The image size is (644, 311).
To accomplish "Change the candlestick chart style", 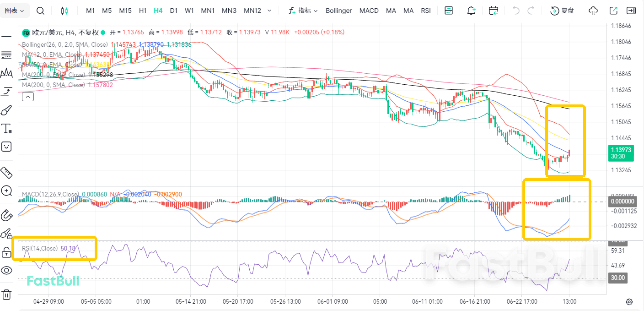I will click(64, 11).
